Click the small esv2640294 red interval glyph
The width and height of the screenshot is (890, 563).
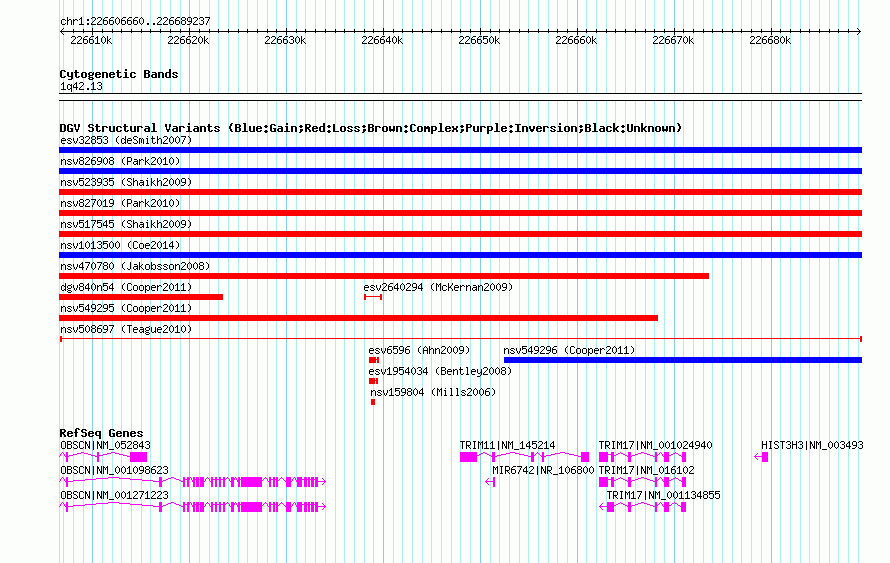pyautogui.click(x=373, y=297)
